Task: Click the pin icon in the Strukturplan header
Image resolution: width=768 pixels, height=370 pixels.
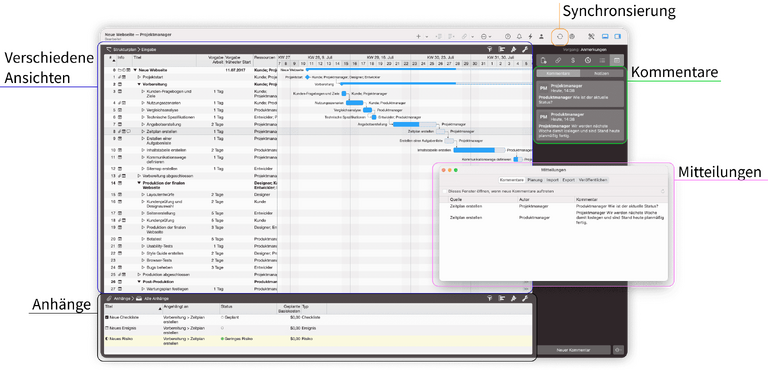Action: tap(513, 49)
